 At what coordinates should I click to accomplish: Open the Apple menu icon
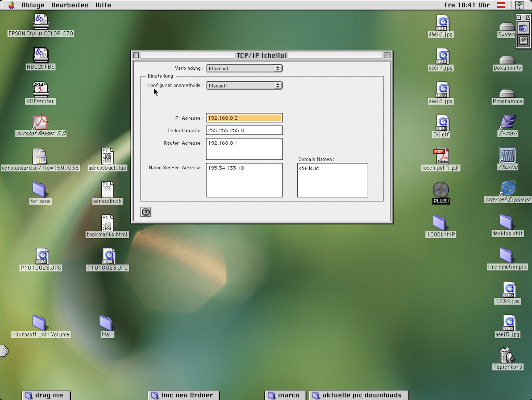click(x=11, y=5)
